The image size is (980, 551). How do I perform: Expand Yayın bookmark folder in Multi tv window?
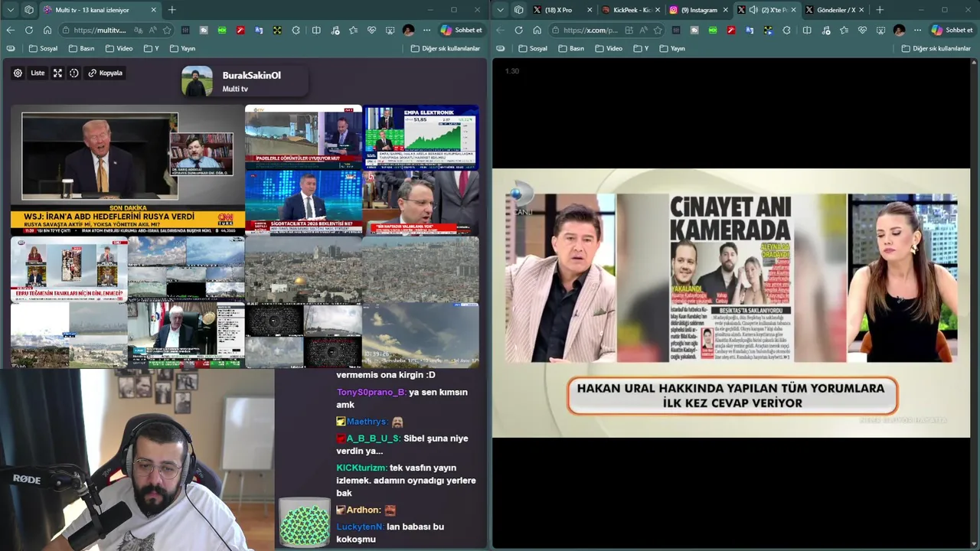[x=182, y=48]
